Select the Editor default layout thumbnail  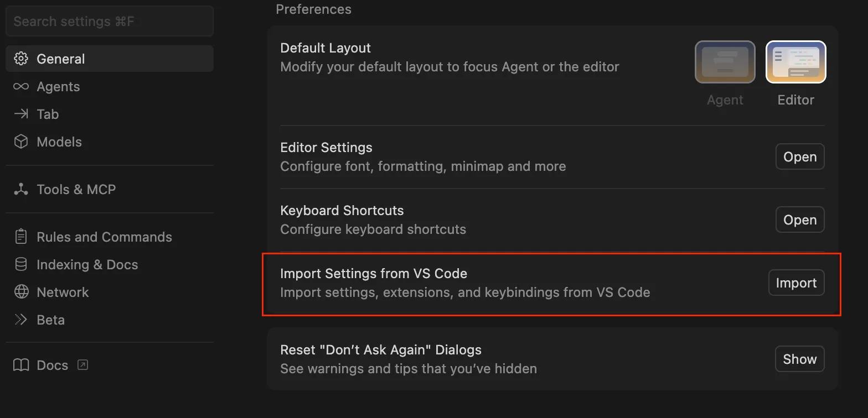(795, 62)
